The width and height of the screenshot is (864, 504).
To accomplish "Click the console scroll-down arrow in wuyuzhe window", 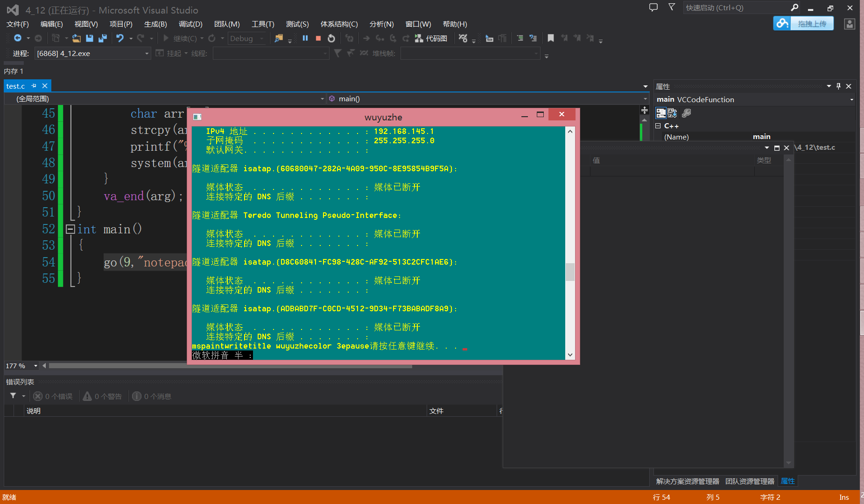I will (x=570, y=355).
